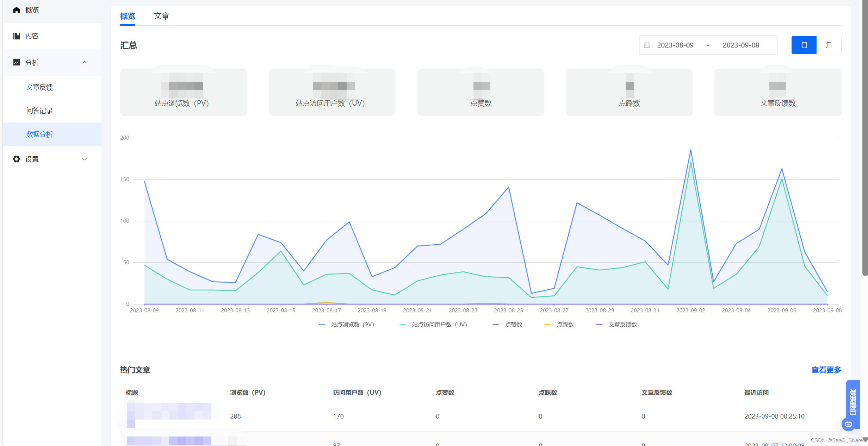This screenshot has width=868, height=446.
Task: Switch to the 文章 tab
Action: pyautogui.click(x=161, y=16)
